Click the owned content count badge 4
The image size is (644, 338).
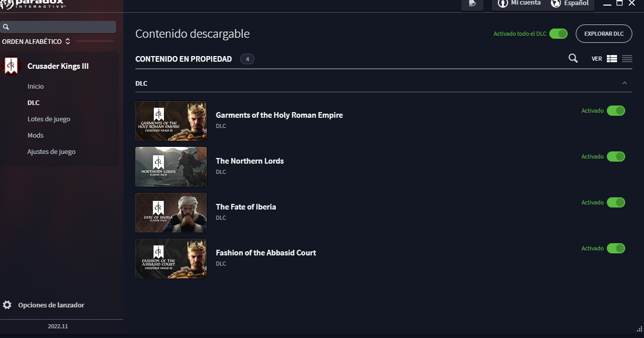pos(247,59)
